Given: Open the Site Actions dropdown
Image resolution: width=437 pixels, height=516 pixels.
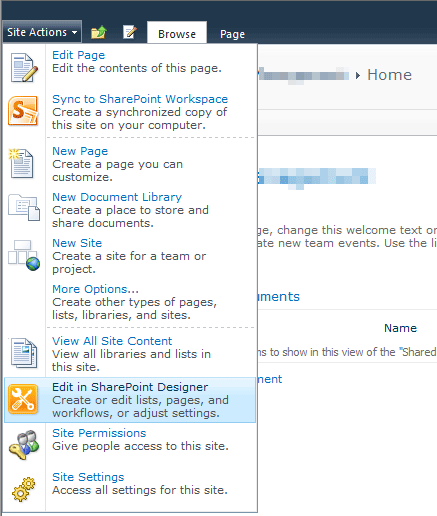Looking at the screenshot, I should click(42, 32).
